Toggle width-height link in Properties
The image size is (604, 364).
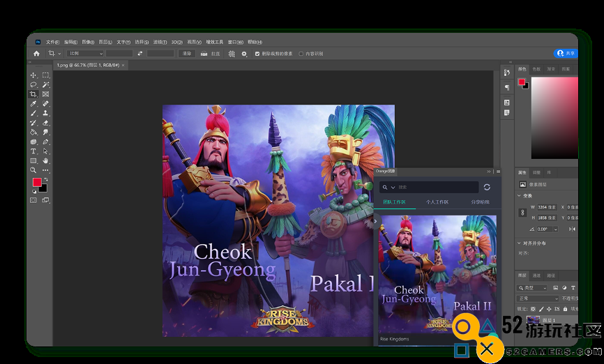tap(522, 213)
